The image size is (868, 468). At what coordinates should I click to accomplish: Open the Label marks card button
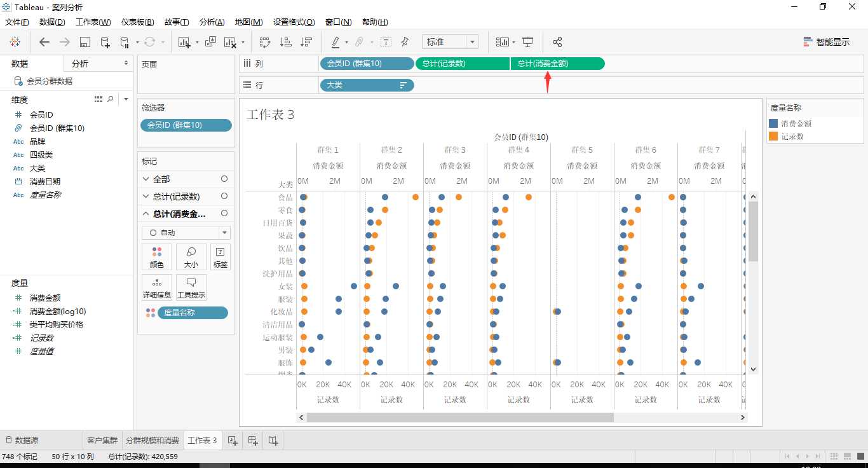(220, 257)
